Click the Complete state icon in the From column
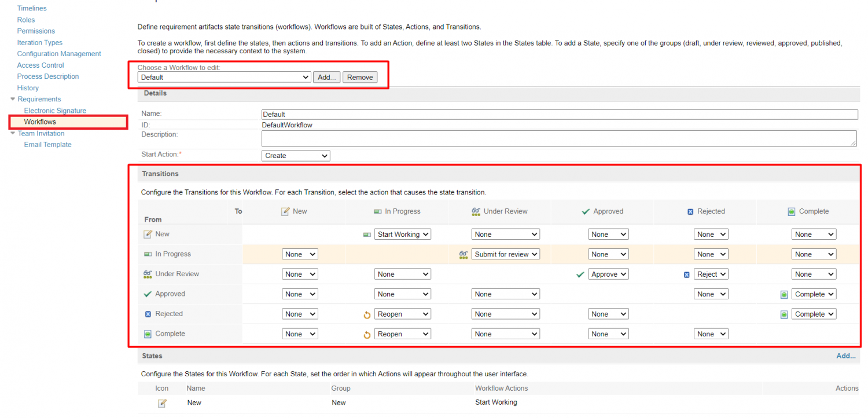The height and width of the screenshot is (418, 868). 147,333
